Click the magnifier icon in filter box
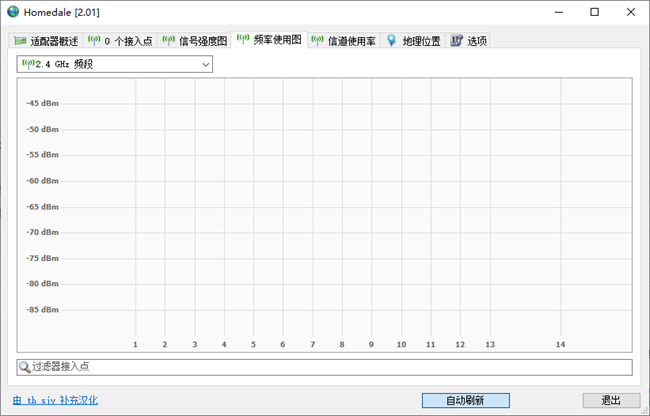This screenshot has width=650, height=416. click(25, 367)
